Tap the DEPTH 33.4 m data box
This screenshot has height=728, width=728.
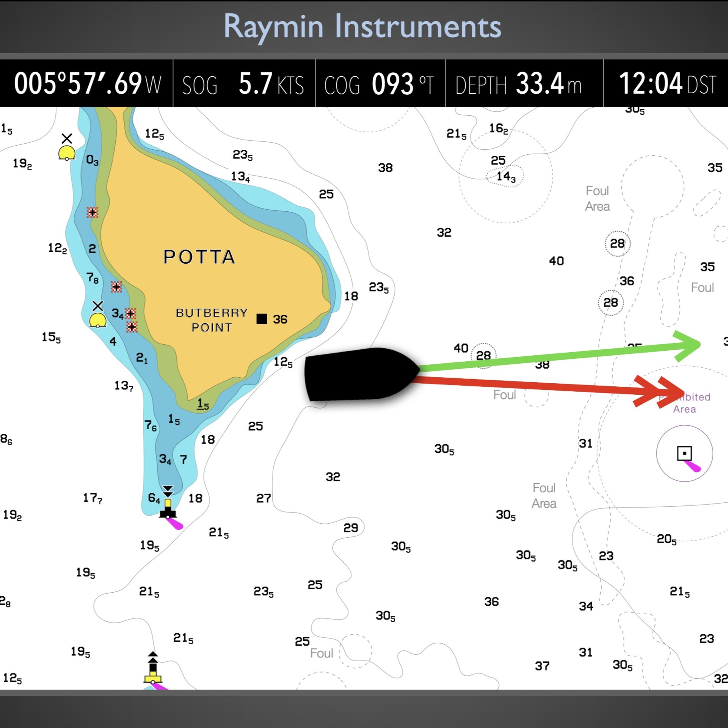tap(524, 83)
